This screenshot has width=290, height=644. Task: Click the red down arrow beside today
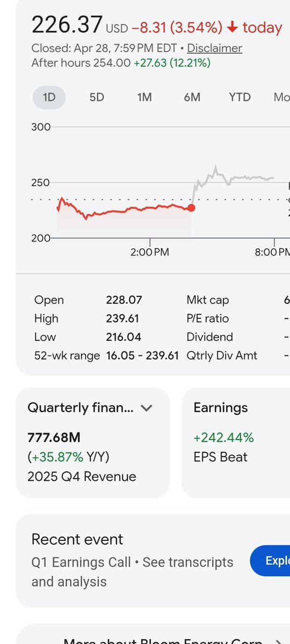click(233, 27)
